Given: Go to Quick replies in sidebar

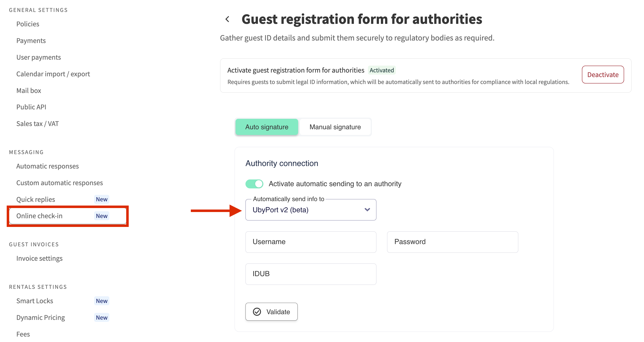Looking at the screenshot, I should point(36,200).
